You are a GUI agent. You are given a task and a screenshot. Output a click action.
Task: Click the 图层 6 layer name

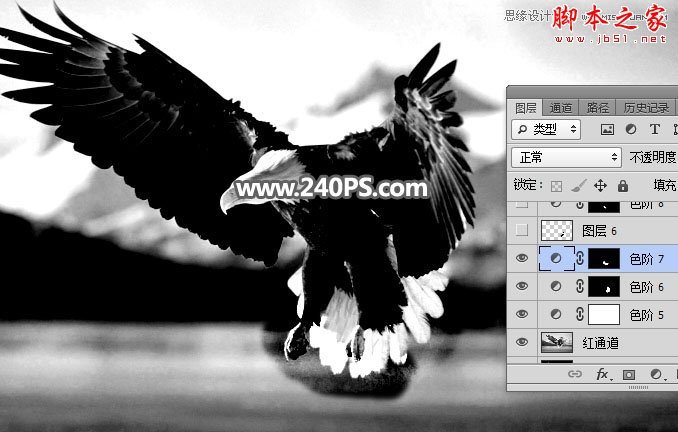tap(600, 231)
